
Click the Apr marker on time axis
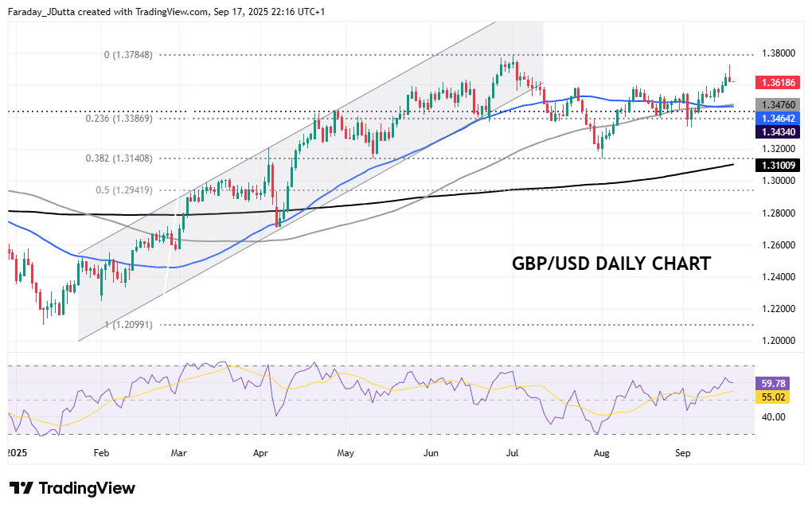point(261,451)
